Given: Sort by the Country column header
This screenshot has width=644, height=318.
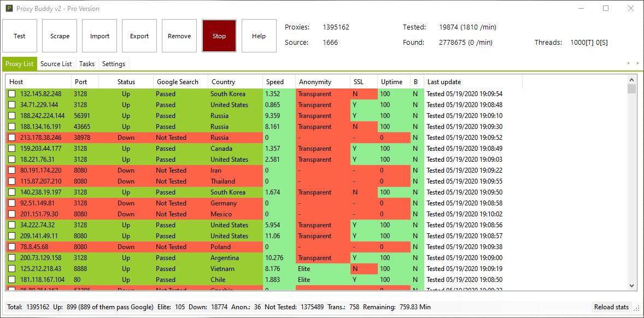Looking at the screenshot, I should coord(235,82).
